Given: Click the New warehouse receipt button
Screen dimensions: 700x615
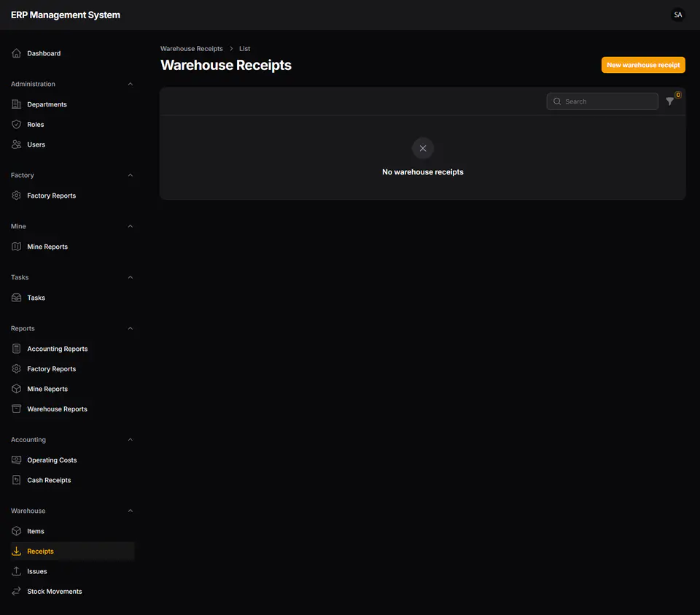Looking at the screenshot, I should (x=643, y=65).
